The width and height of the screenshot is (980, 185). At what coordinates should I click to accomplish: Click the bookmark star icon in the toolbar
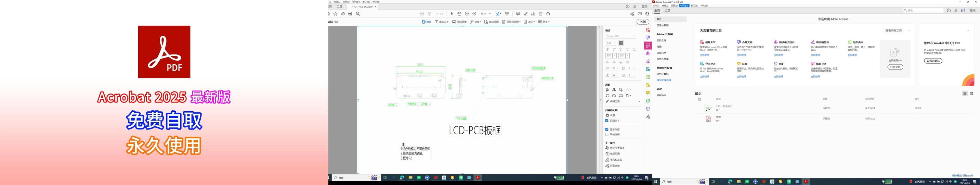(335, 14)
